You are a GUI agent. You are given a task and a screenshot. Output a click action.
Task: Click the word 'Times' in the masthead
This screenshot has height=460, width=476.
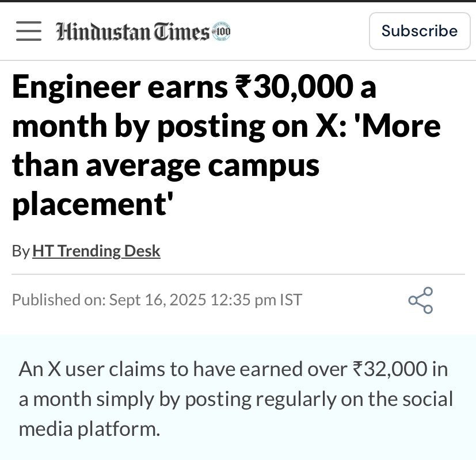click(182, 32)
